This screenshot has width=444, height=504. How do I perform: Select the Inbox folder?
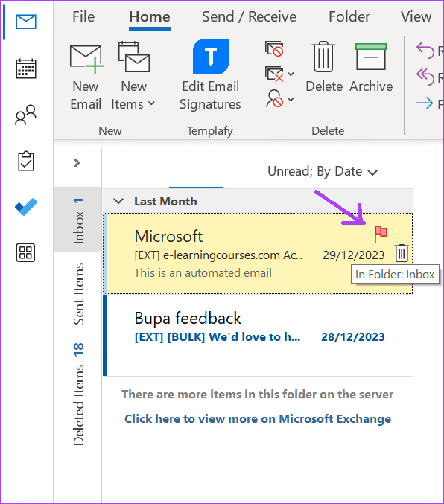[x=78, y=220]
